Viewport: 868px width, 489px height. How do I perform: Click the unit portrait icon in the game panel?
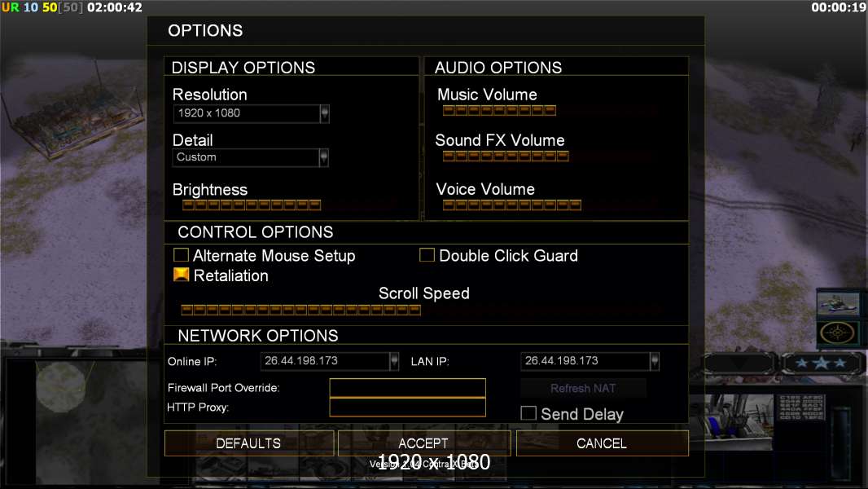pos(838,304)
